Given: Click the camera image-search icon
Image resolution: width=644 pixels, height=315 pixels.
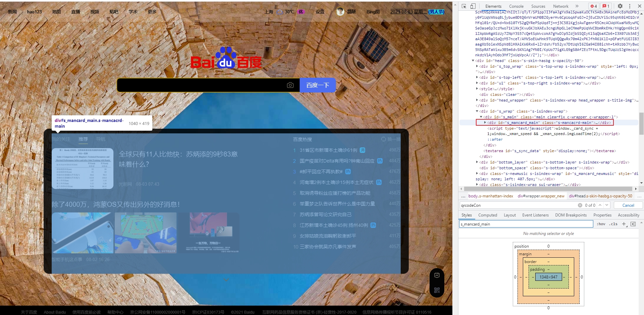Looking at the screenshot, I should pyautogui.click(x=290, y=85).
